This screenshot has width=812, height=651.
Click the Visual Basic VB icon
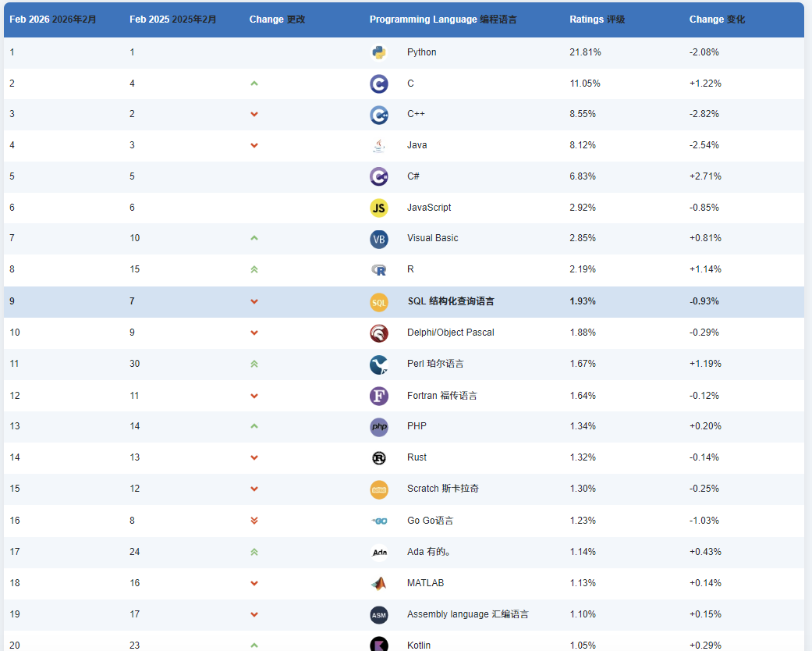(379, 239)
